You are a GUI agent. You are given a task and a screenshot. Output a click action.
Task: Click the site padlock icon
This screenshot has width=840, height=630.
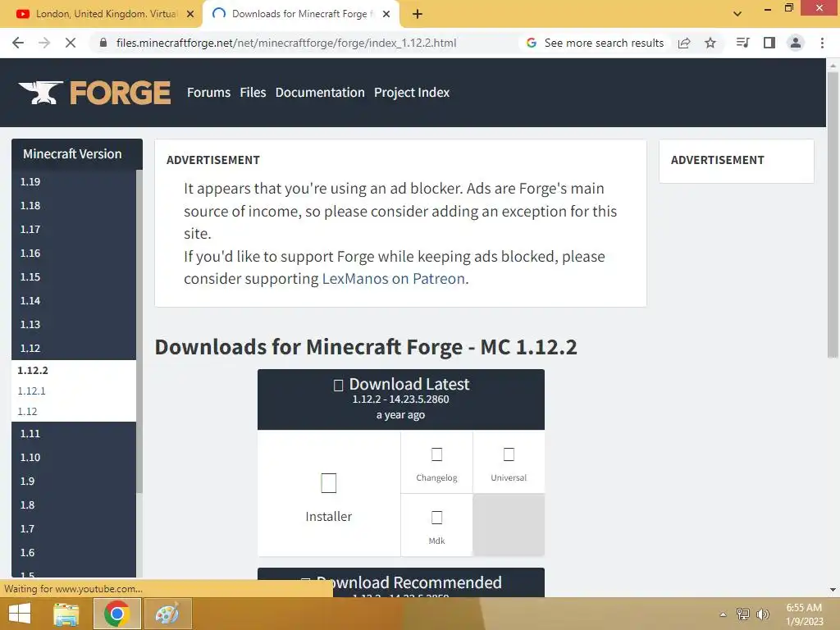coord(103,43)
